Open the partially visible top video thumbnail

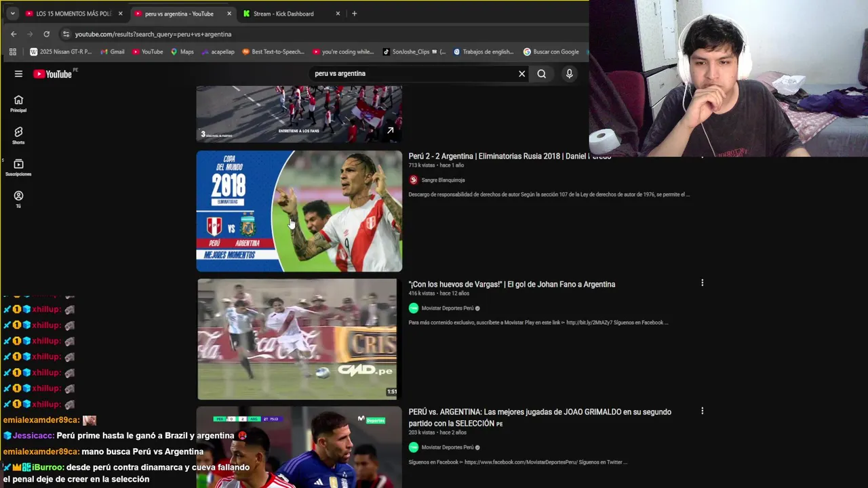299,114
